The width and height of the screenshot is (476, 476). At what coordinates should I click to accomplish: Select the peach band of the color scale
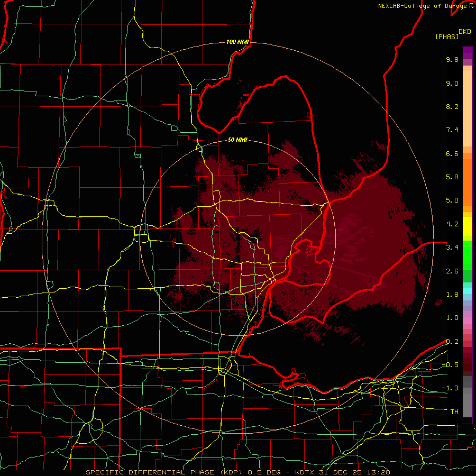[467, 108]
